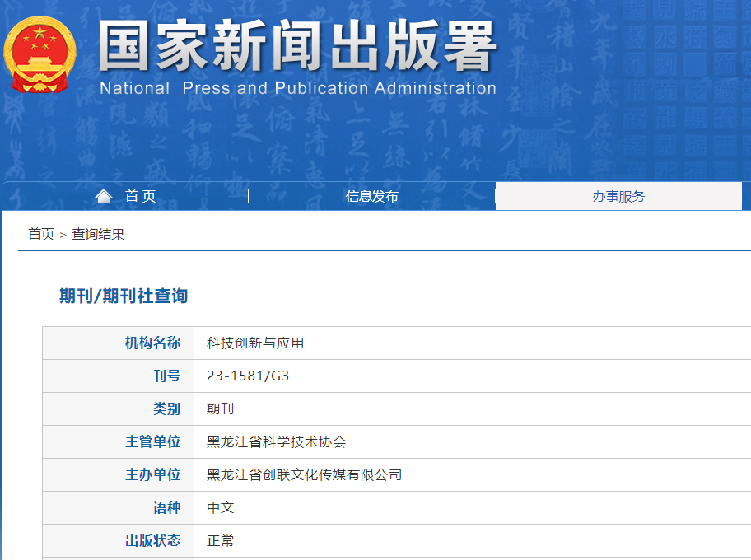Click the 查询结果 breadcrumb item

(x=98, y=235)
